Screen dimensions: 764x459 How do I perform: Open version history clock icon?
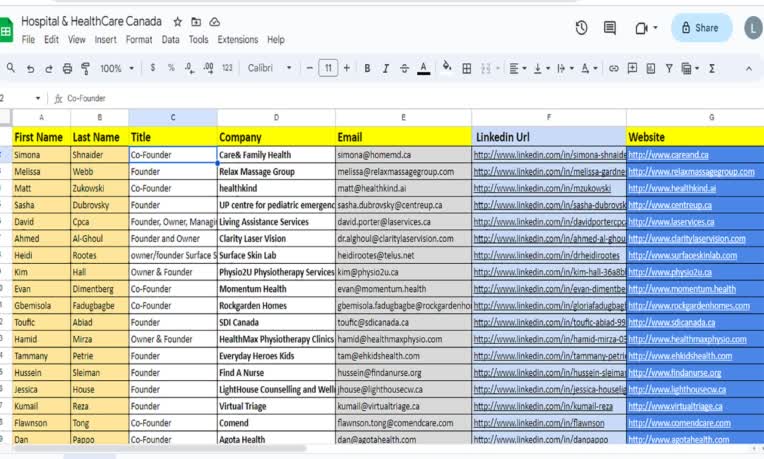point(581,28)
